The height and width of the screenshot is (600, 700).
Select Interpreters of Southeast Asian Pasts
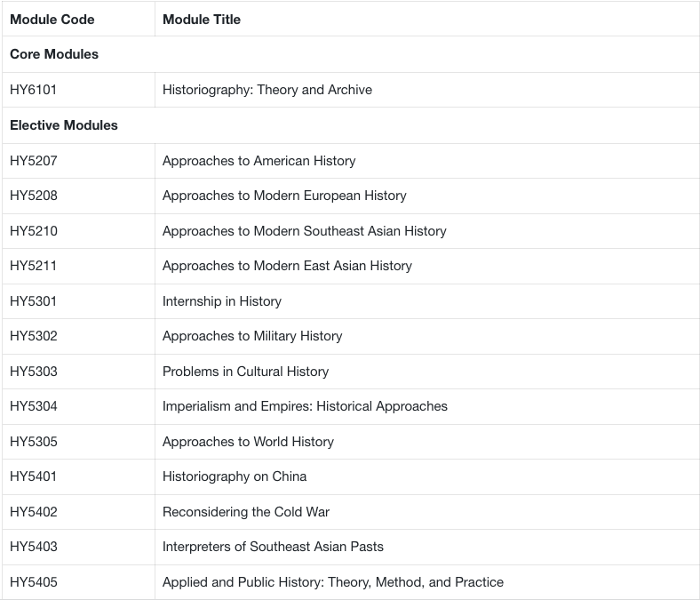pyautogui.click(x=273, y=547)
